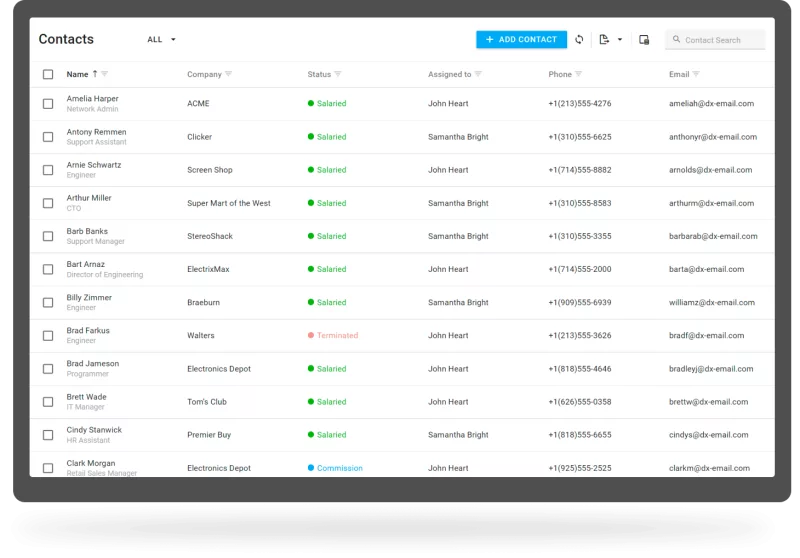
Task: Click the Add Contact button
Action: point(521,40)
